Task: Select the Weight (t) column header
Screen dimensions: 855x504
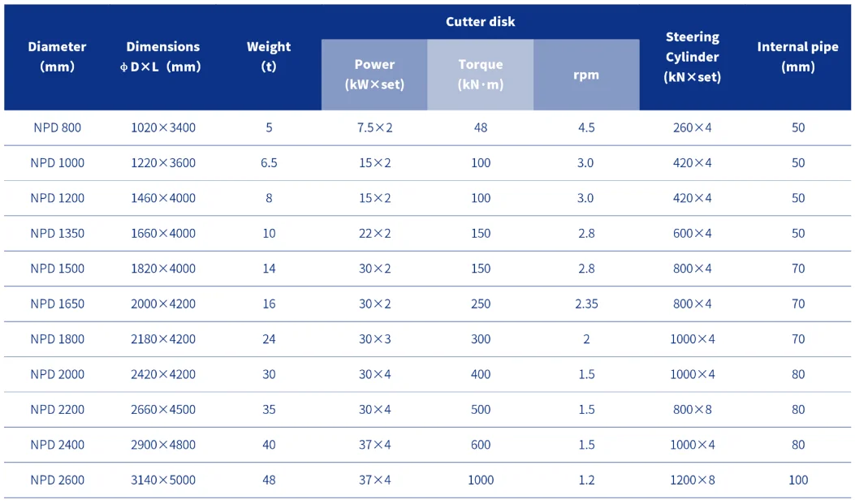Action: 269,57
